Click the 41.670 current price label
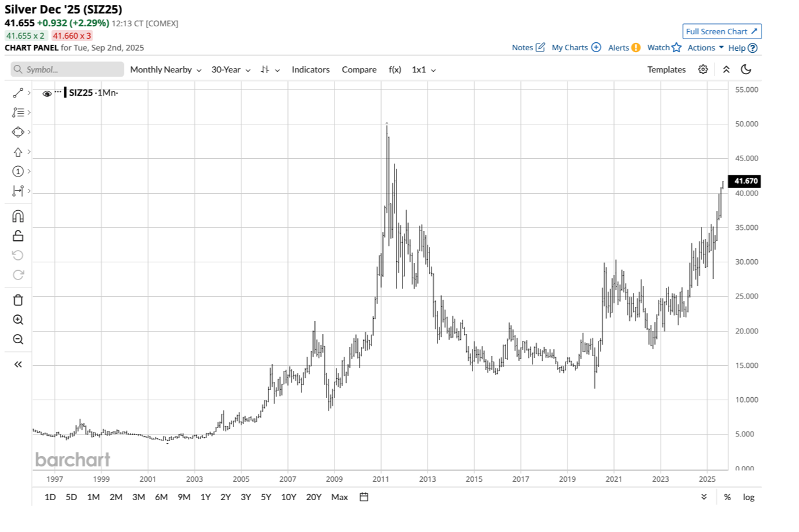 (745, 181)
